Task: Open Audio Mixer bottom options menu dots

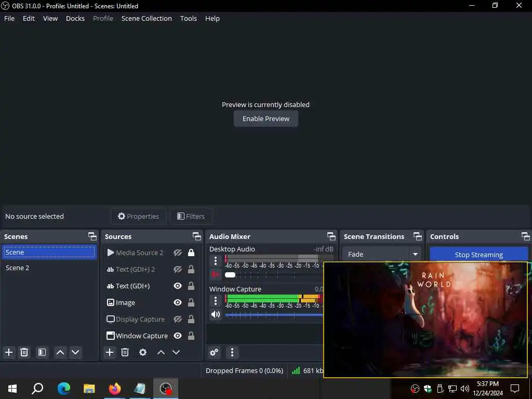Action: click(x=232, y=352)
